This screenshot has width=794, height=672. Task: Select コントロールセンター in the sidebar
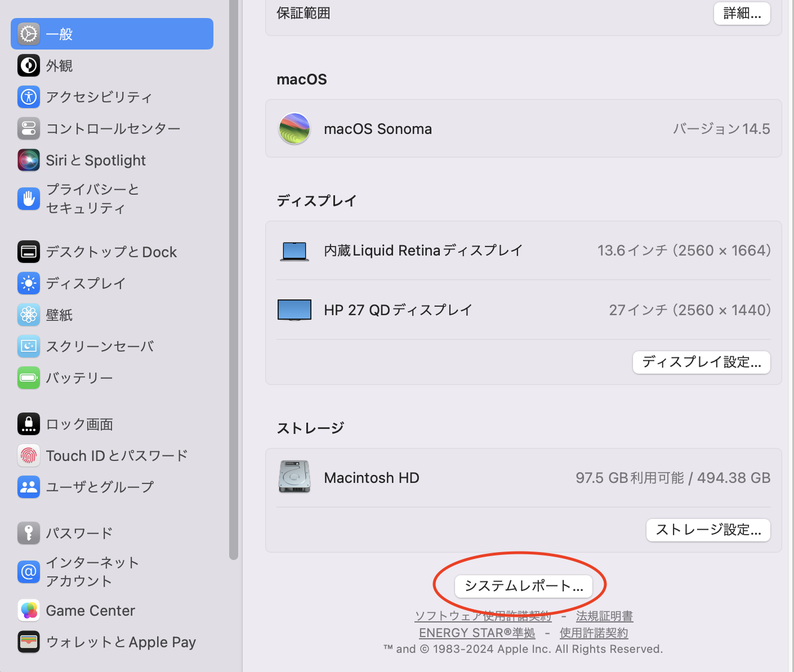click(112, 128)
